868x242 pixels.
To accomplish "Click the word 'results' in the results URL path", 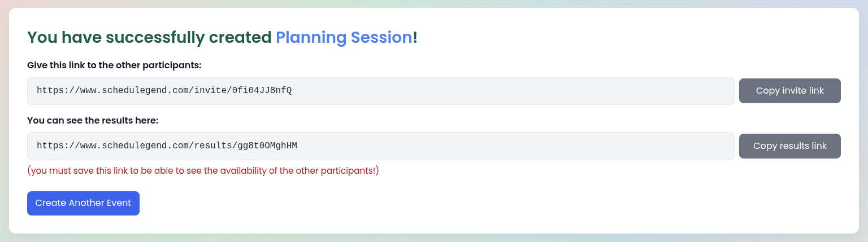I will pos(213,146).
